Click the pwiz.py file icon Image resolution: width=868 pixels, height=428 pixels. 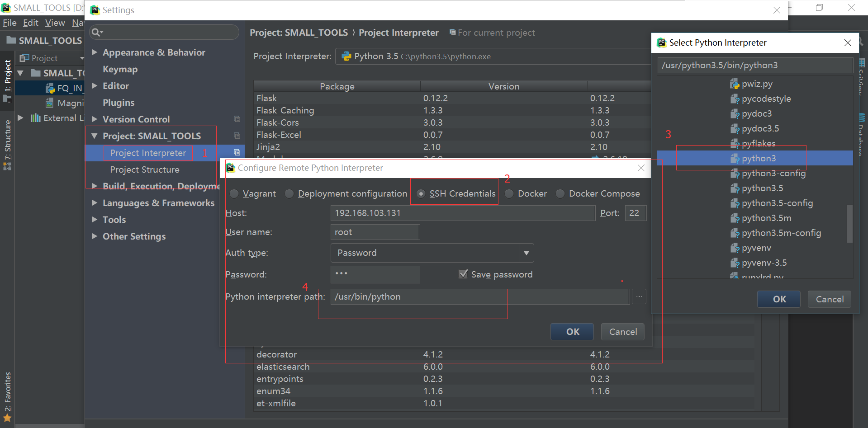pos(735,84)
